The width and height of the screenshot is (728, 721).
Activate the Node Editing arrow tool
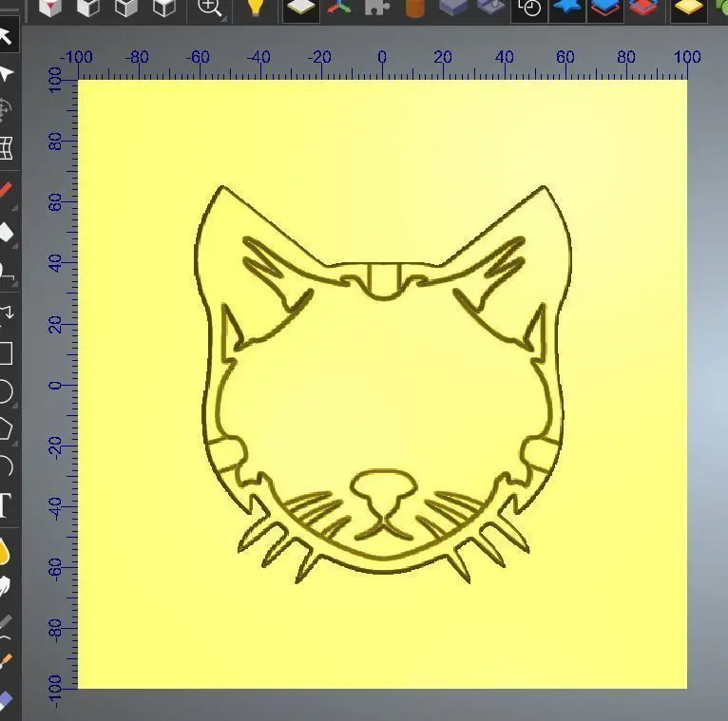click(6, 73)
